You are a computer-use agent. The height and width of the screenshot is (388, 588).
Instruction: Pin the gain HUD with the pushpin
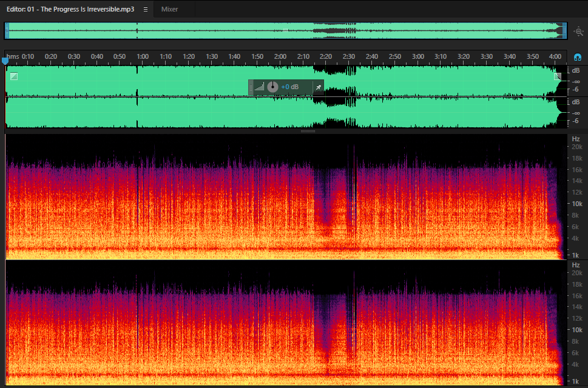(318, 87)
